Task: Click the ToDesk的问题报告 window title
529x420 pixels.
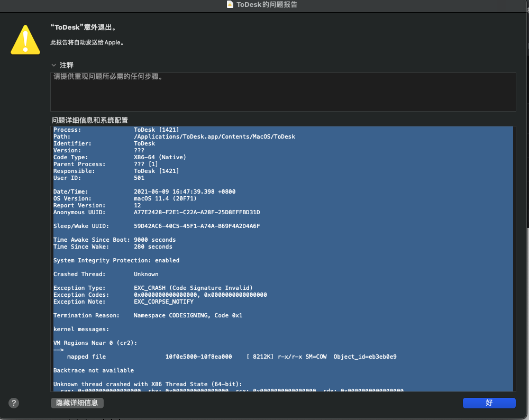Action: [267, 4]
